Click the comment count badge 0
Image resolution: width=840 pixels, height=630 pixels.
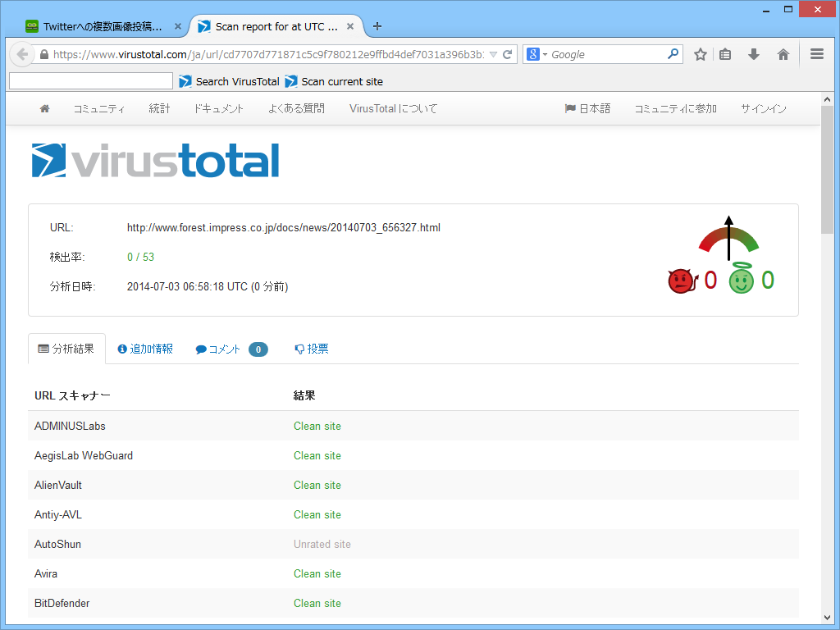[258, 349]
